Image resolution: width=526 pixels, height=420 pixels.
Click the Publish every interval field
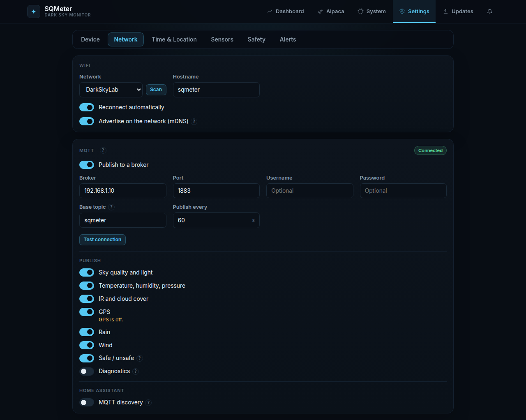(x=216, y=220)
